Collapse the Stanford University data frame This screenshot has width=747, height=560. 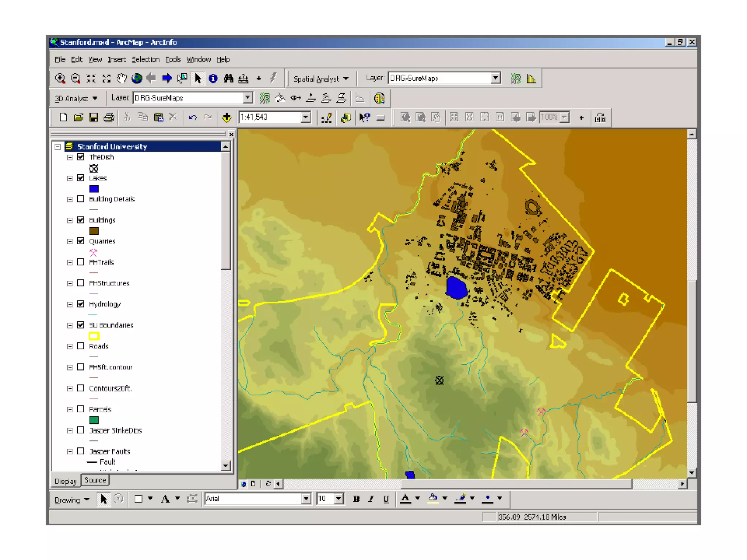pos(58,147)
